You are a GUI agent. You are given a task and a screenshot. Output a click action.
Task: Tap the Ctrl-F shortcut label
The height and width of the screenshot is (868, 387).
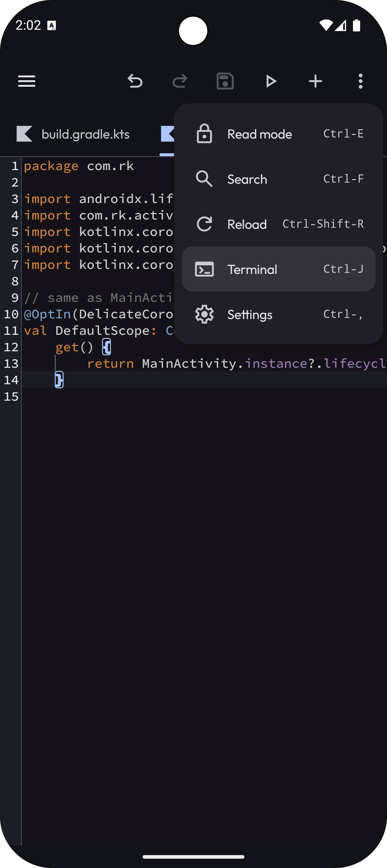[343, 179]
